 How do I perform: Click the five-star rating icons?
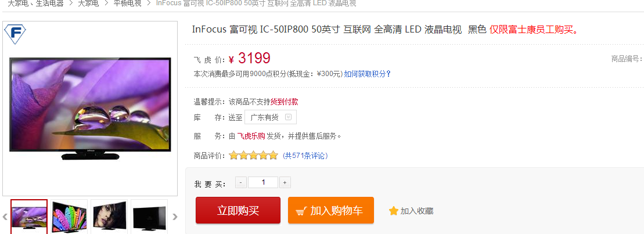coord(253,156)
